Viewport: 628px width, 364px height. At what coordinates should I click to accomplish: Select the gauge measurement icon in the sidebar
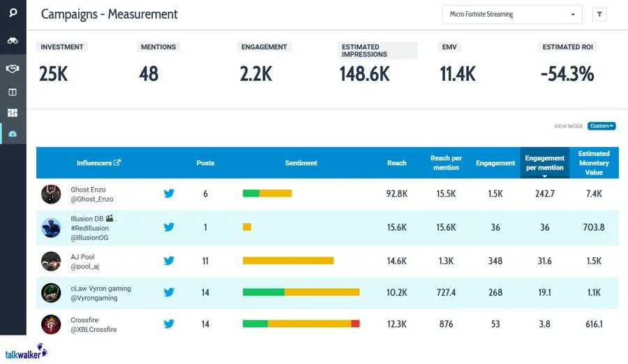(x=13, y=134)
